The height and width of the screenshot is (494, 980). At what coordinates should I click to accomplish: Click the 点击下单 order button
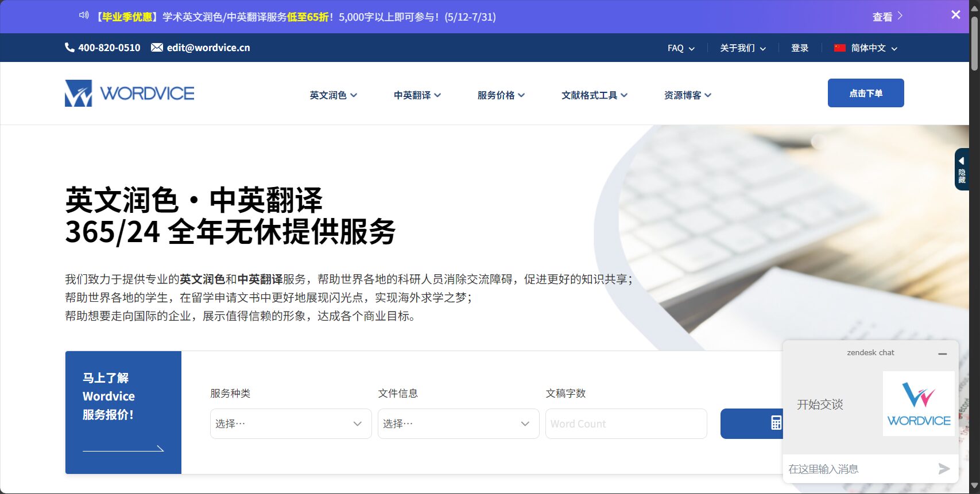tap(866, 93)
